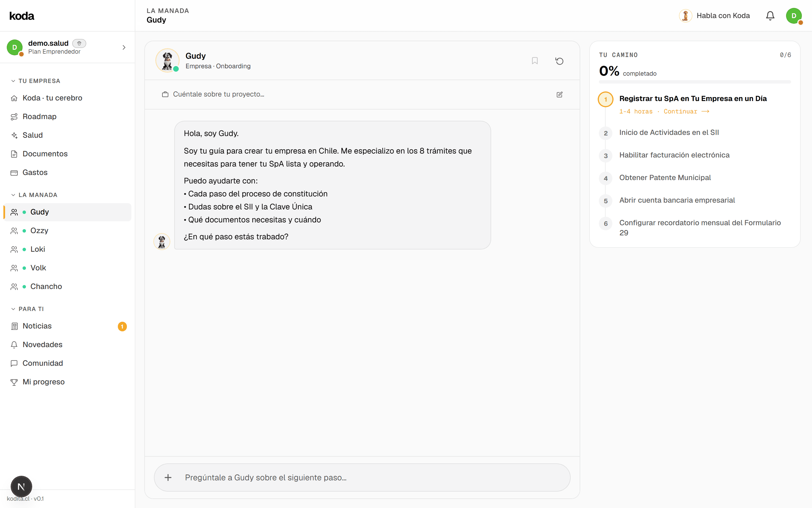This screenshot has width=812, height=508.
Task: Click the people icon next to Loki
Action: pos(14,249)
